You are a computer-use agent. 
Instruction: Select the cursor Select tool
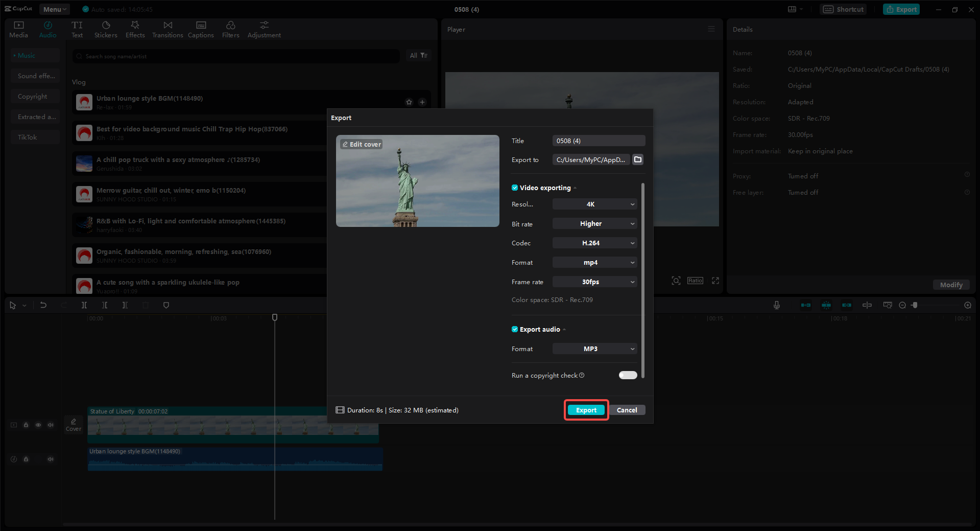(12, 305)
